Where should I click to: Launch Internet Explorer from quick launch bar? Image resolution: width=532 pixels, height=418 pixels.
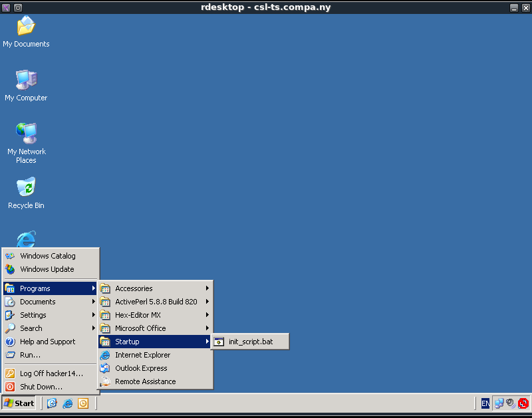coord(67,403)
